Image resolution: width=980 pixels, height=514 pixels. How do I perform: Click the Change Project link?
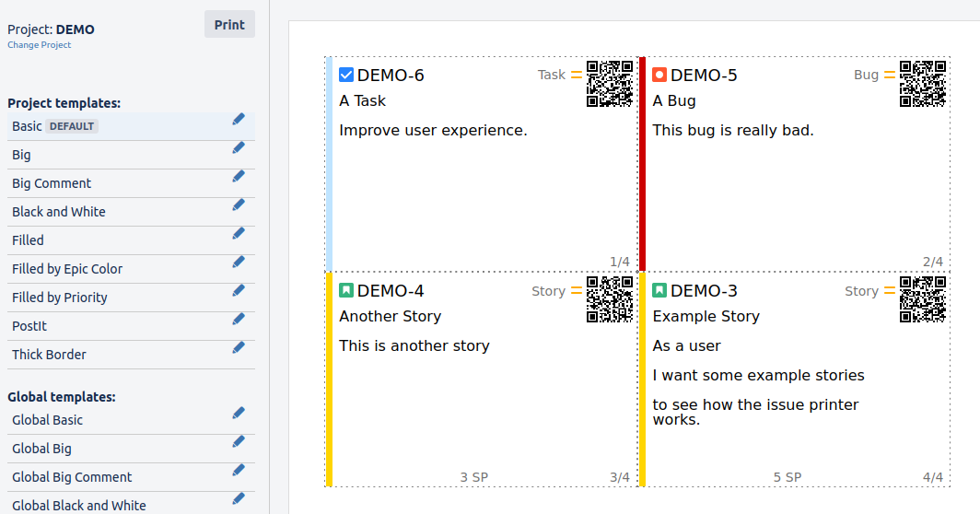point(40,45)
